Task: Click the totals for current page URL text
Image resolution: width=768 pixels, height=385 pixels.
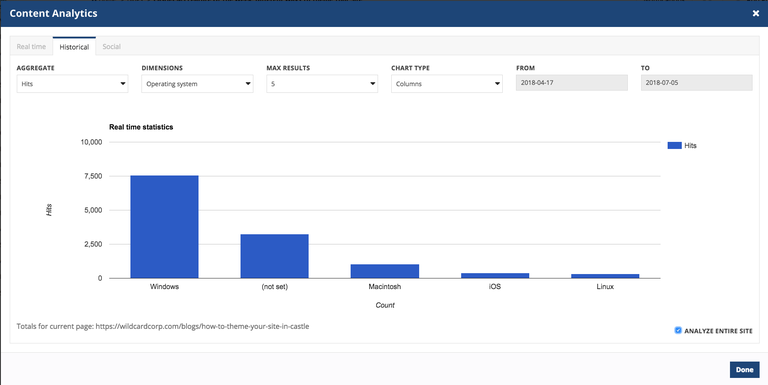Action: (x=163, y=326)
